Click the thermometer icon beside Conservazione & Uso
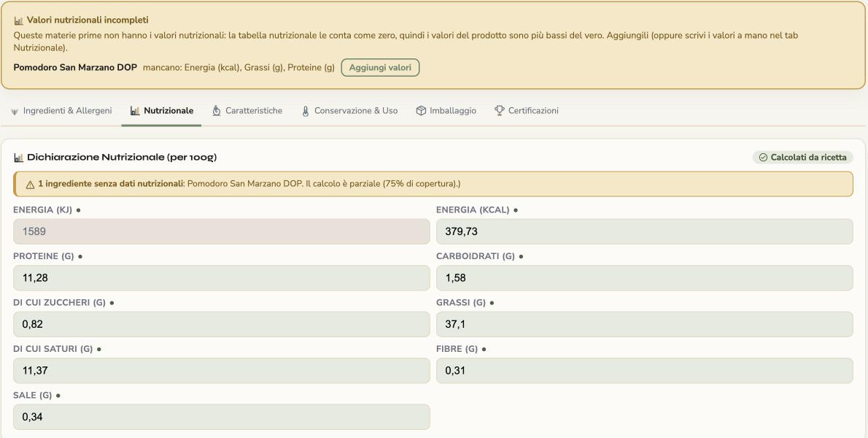 coord(306,111)
